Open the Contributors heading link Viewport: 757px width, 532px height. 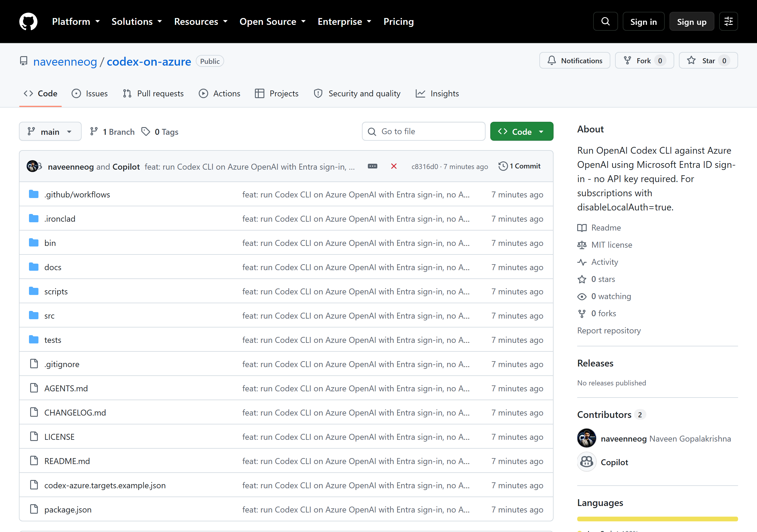point(604,414)
